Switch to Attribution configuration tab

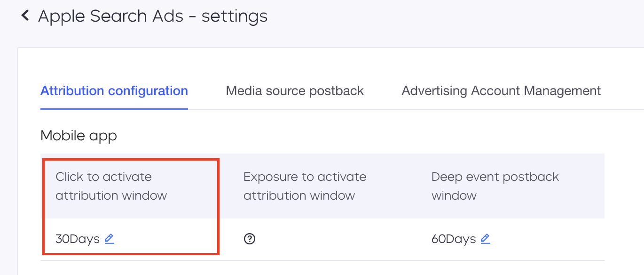click(x=114, y=91)
